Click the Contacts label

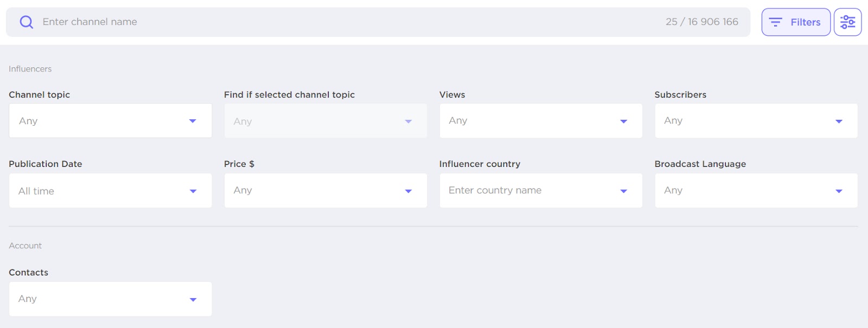(29, 272)
